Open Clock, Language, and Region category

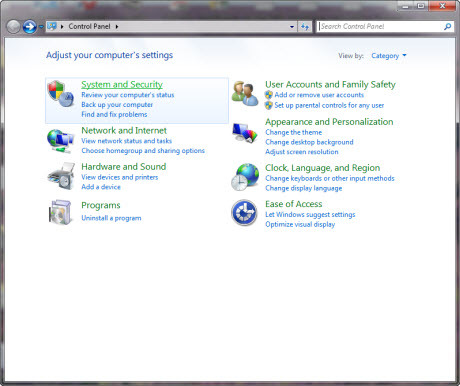[x=323, y=168]
